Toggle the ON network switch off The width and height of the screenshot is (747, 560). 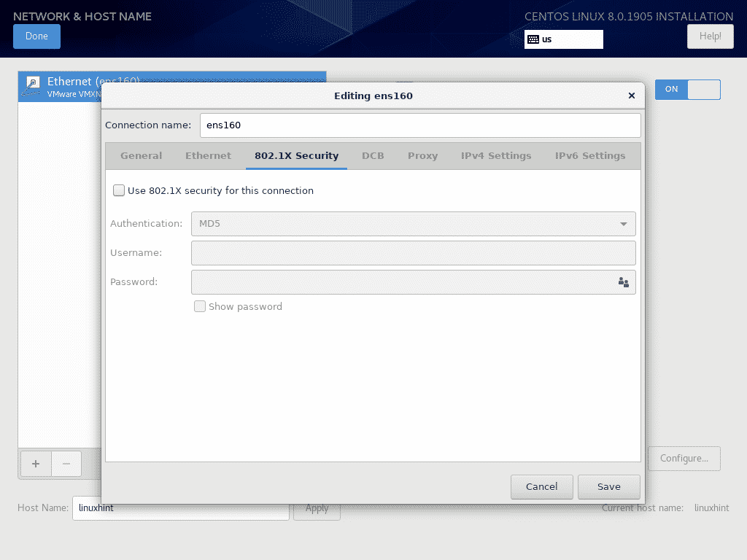coord(687,89)
